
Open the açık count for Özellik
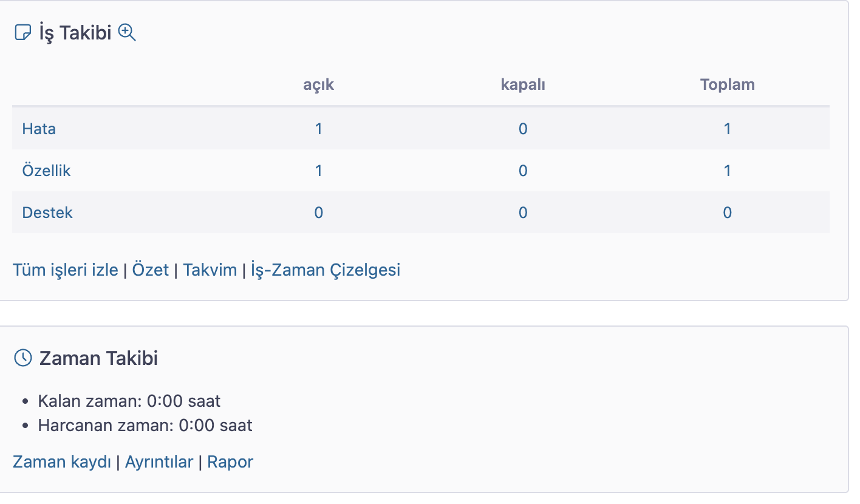pos(318,171)
